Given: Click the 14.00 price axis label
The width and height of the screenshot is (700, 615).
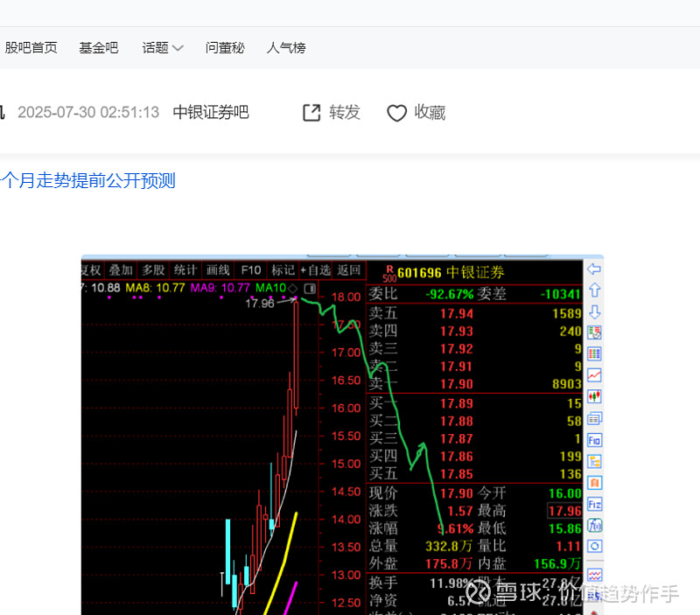Looking at the screenshot, I should pos(346,520).
